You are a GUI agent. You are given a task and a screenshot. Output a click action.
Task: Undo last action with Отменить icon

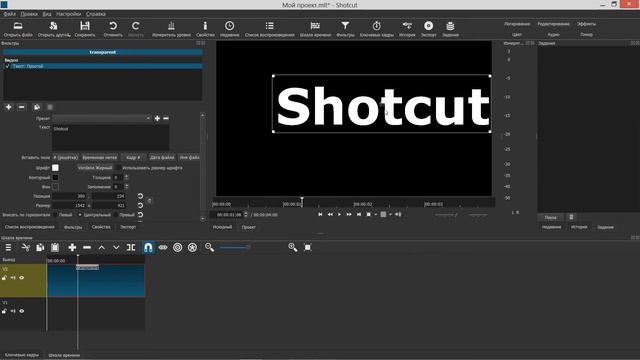[113, 26]
